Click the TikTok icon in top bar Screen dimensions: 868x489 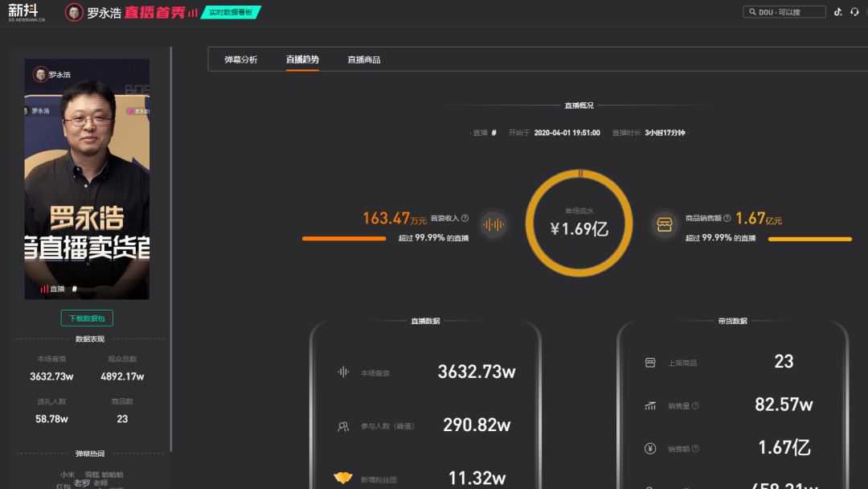(838, 11)
